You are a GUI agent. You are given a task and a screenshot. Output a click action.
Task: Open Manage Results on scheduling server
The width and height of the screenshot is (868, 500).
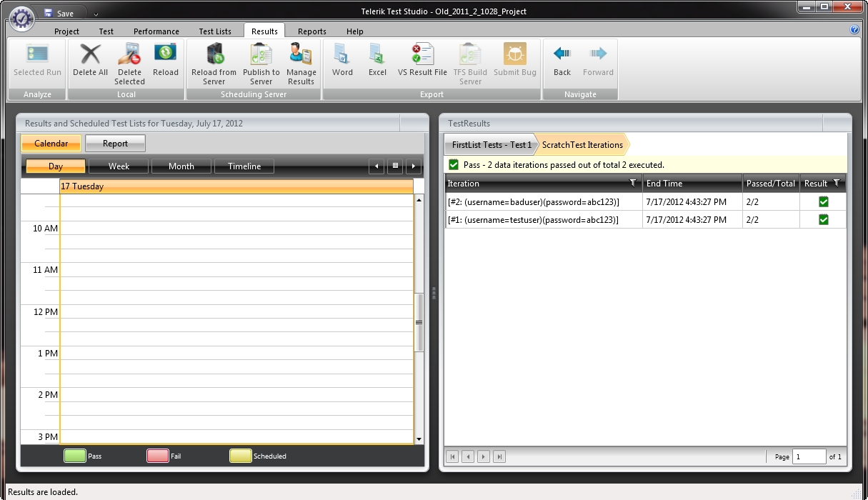click(301, 54)
